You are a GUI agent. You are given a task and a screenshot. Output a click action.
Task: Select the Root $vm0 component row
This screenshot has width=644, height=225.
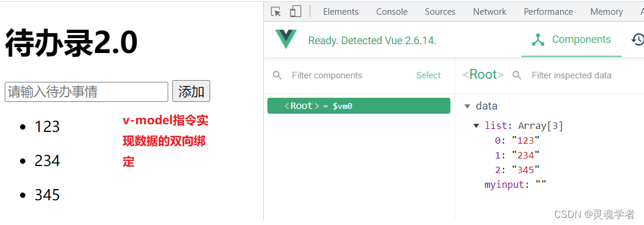click(x=358, y=106)
